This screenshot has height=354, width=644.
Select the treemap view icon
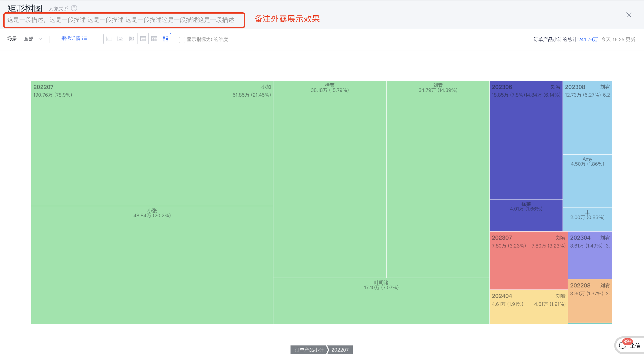tap(165, 39)
